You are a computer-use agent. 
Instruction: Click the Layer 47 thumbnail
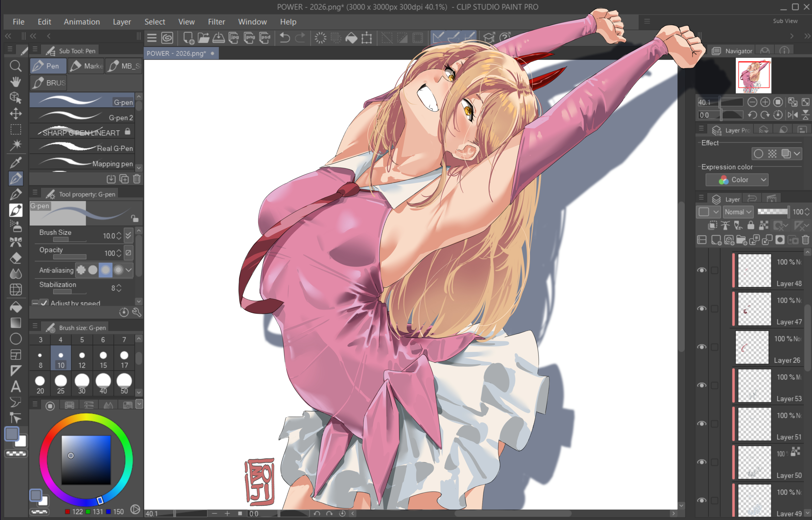pos(754,309)
